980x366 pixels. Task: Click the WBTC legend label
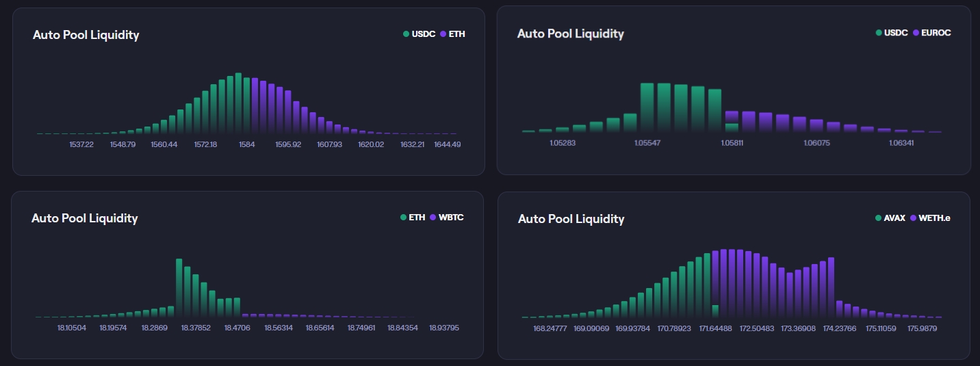point(451,218)
